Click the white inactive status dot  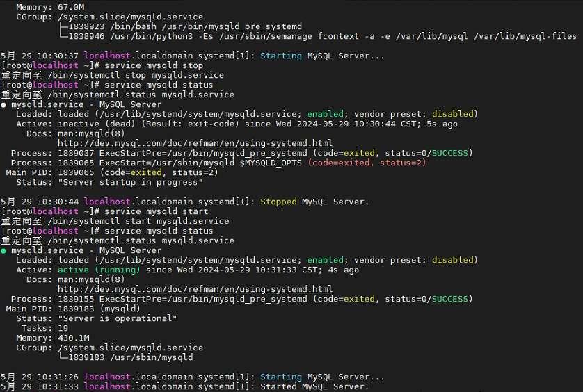click(x=3, y=105)
